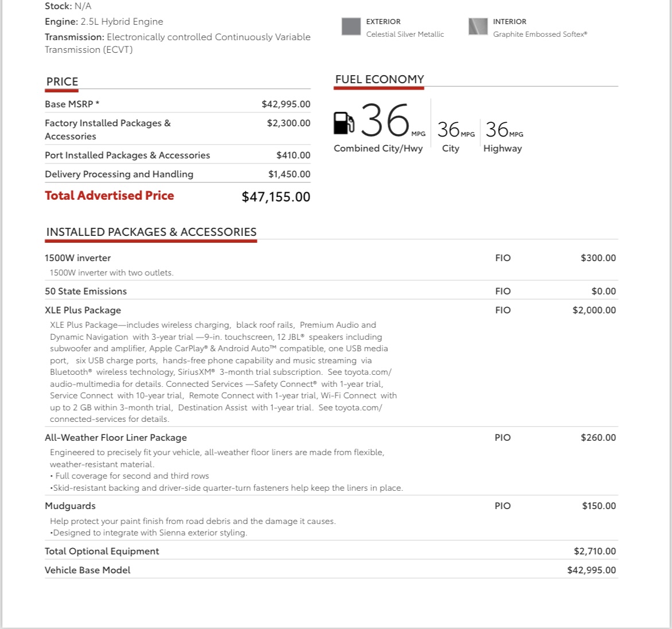The image size is (672, 629).
Task: Click the Mudguards accessory title
Action: coord(70,506)
